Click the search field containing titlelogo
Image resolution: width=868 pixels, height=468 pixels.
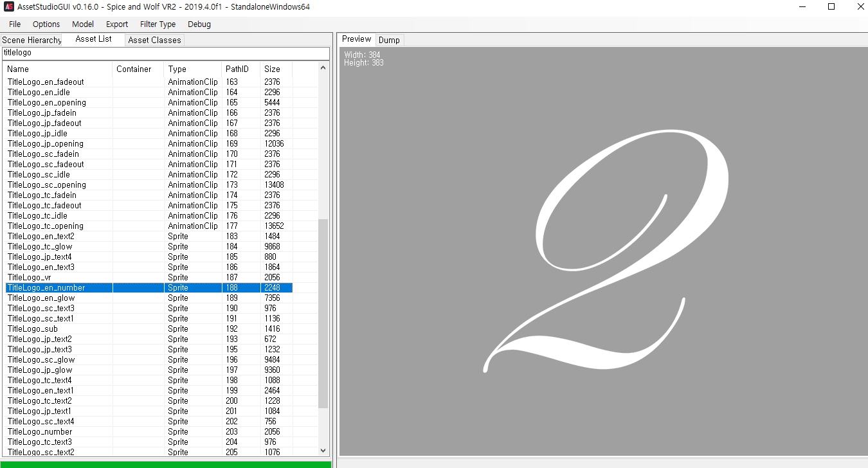(x=165, y=53)
